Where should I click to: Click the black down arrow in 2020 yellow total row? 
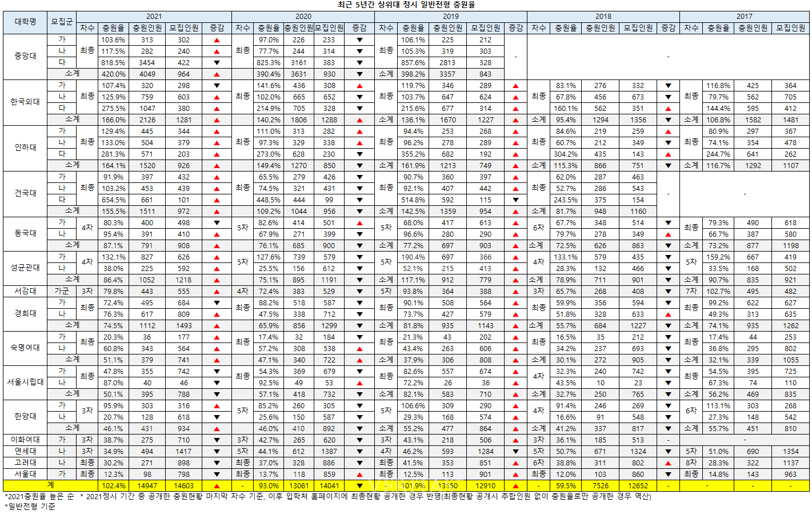(x=359, y=486)
